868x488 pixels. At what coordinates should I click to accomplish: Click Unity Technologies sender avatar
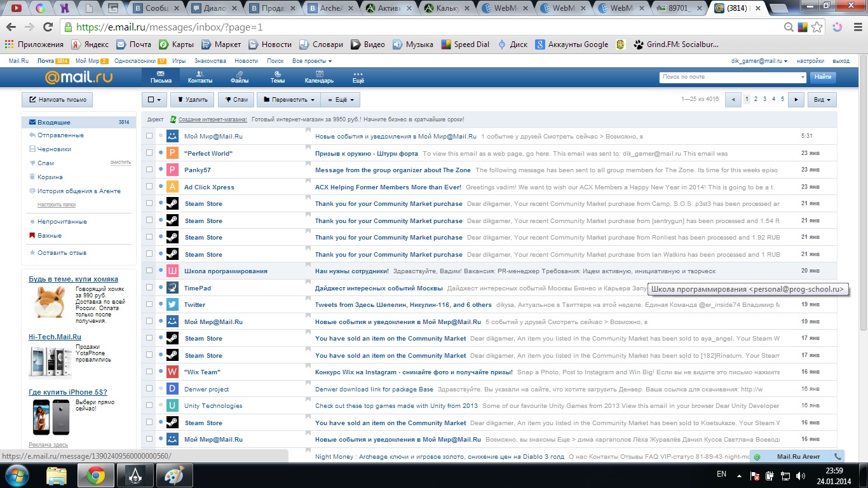[172, 405]
